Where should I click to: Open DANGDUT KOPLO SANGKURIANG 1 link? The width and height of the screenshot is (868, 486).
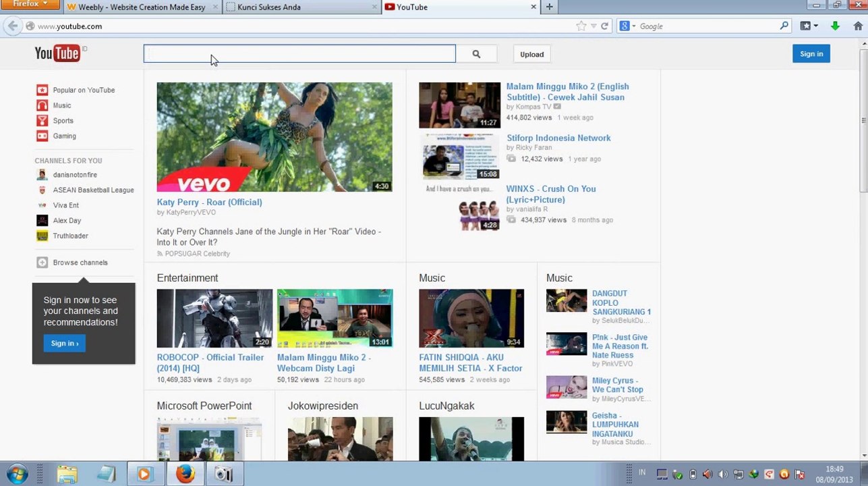621,302
